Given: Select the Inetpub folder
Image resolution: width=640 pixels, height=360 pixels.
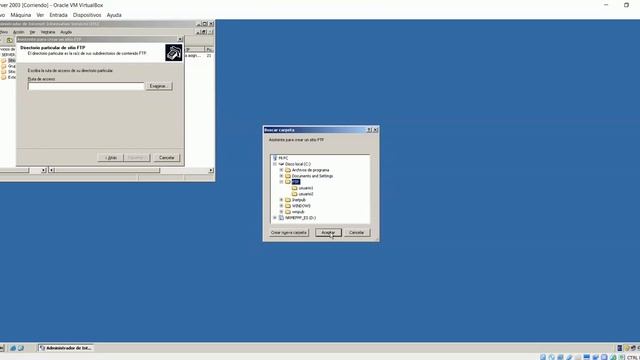Looking at the screenshot, I should [298, 200].
